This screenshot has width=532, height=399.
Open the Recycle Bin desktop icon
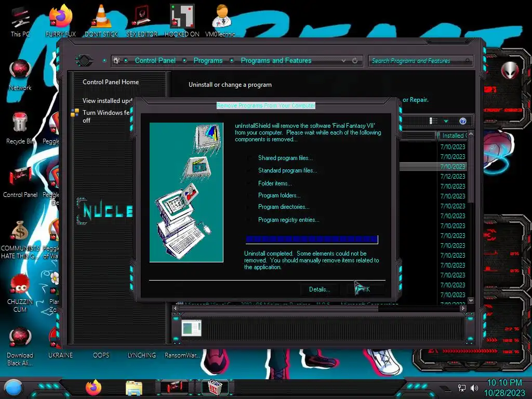click(20, 129)
